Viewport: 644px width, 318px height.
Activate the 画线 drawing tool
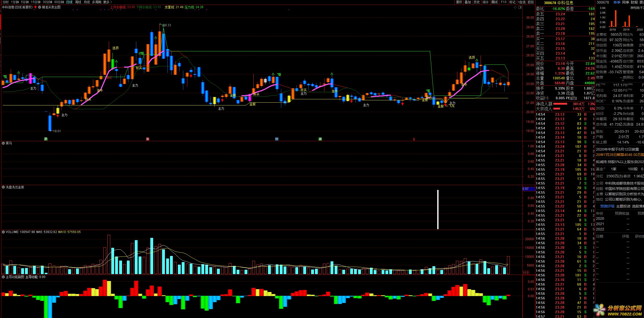(x=495, y=2)
